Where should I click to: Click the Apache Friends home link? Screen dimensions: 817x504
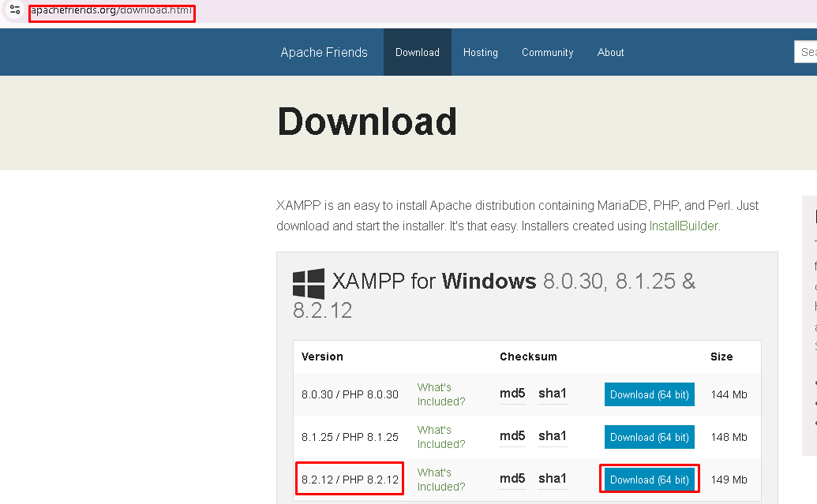click(324, 52)
